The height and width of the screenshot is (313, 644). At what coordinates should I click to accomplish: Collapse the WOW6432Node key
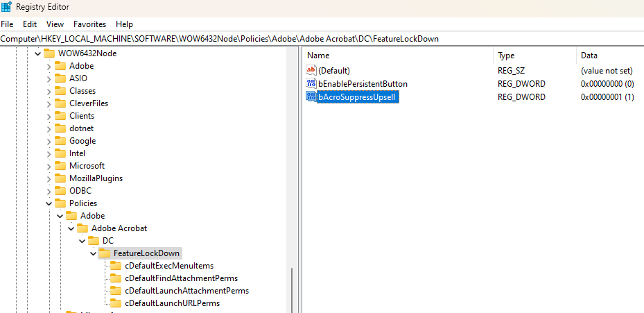coord(37,53)
